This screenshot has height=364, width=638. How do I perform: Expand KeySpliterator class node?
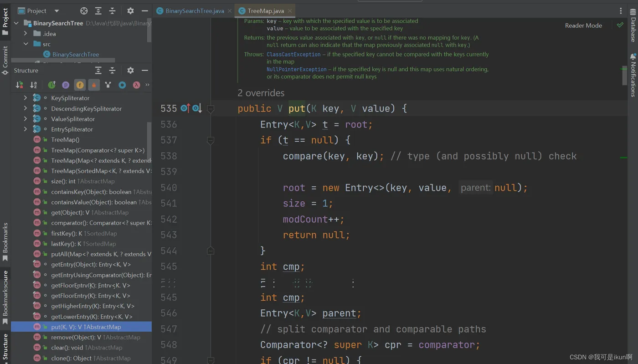tap(26, 98)
